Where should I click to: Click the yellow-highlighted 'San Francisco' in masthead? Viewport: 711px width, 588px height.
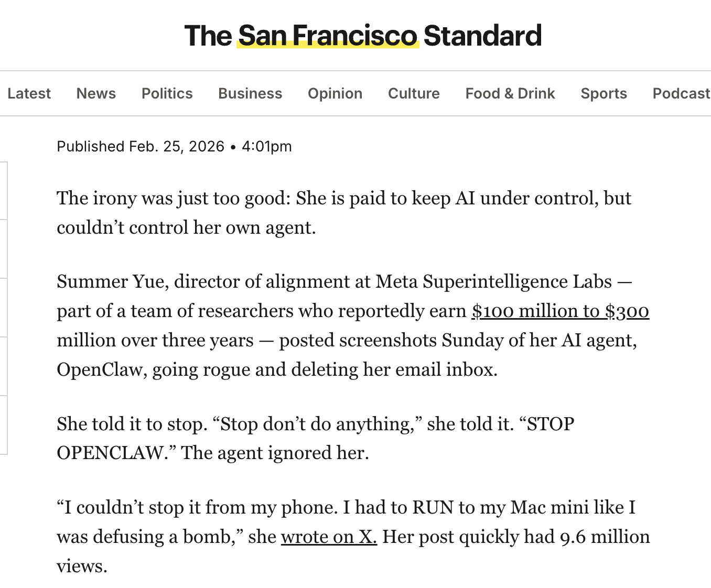click(328, 36)
